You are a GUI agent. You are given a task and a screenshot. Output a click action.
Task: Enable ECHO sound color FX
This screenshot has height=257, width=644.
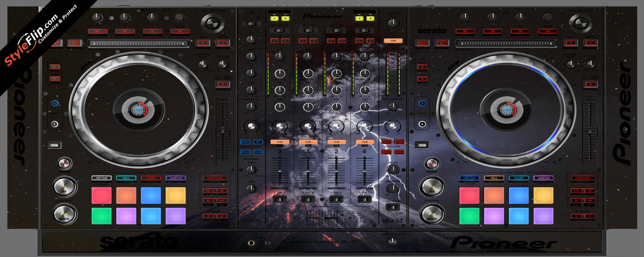[245, 142]
